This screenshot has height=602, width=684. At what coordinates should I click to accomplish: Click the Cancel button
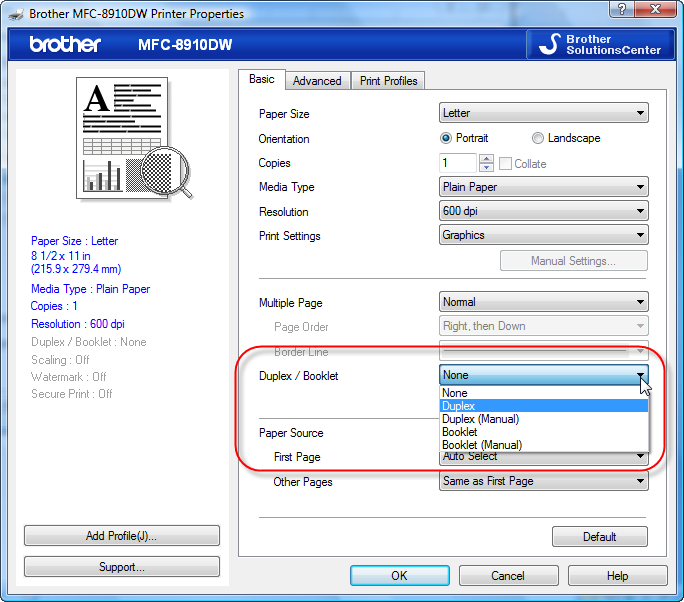coord(508,576)
